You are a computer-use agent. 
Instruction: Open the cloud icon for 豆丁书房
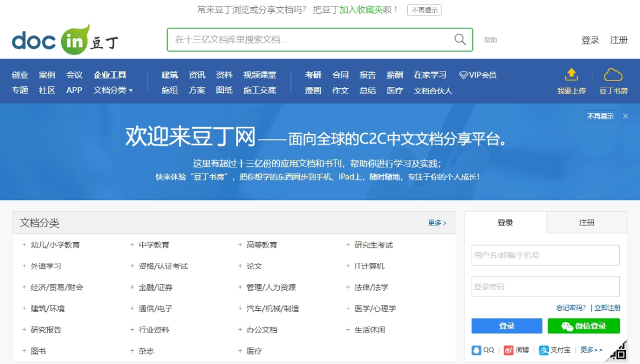613,75
